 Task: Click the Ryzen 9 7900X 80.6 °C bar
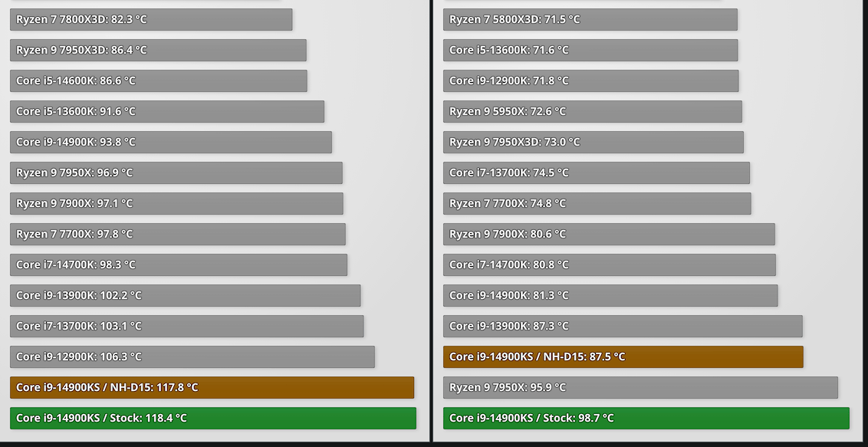pyautogui.click(x=609, y=235)
